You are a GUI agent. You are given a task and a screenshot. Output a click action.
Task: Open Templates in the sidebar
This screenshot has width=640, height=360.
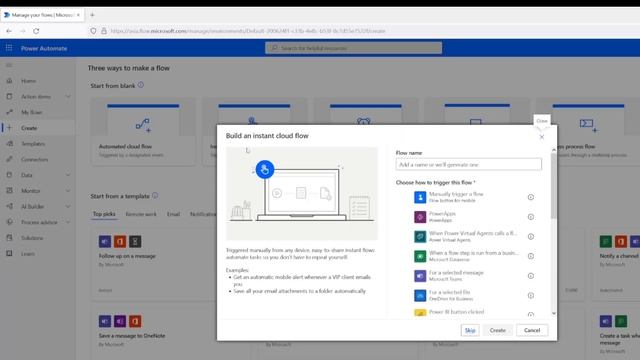click(33, 144)
